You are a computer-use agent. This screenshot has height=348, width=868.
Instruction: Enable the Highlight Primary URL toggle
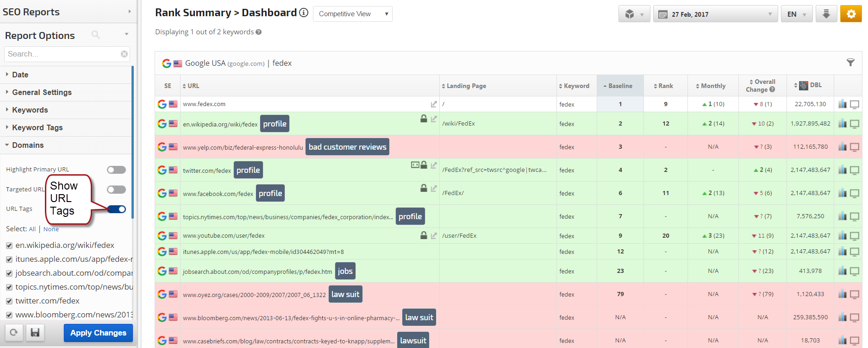click(x=117, y=170)
